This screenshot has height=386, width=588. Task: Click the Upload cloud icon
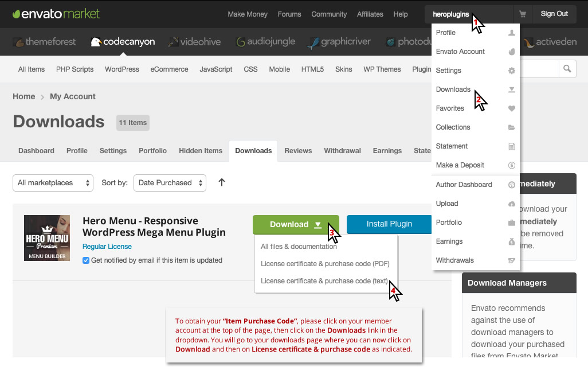512,204
